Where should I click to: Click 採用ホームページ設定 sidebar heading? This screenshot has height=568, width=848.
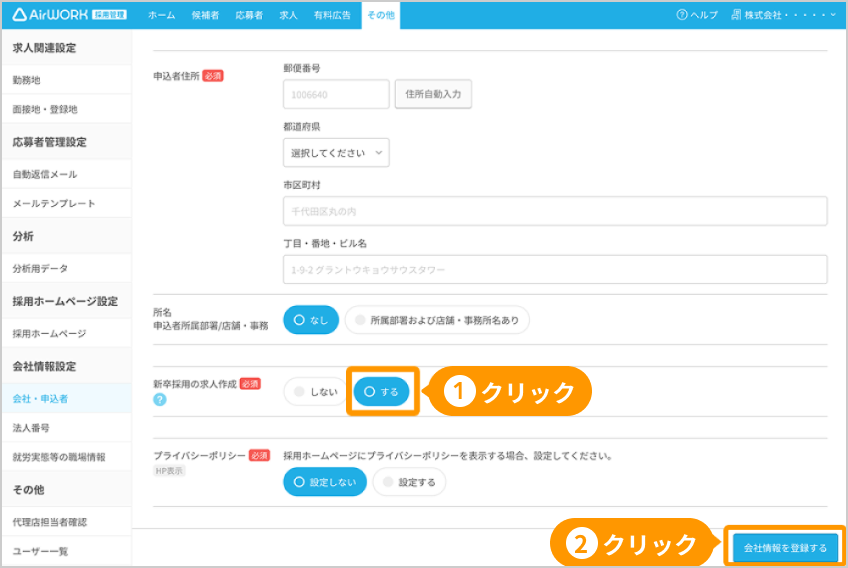pyautogui.click(x=65, y=301)
